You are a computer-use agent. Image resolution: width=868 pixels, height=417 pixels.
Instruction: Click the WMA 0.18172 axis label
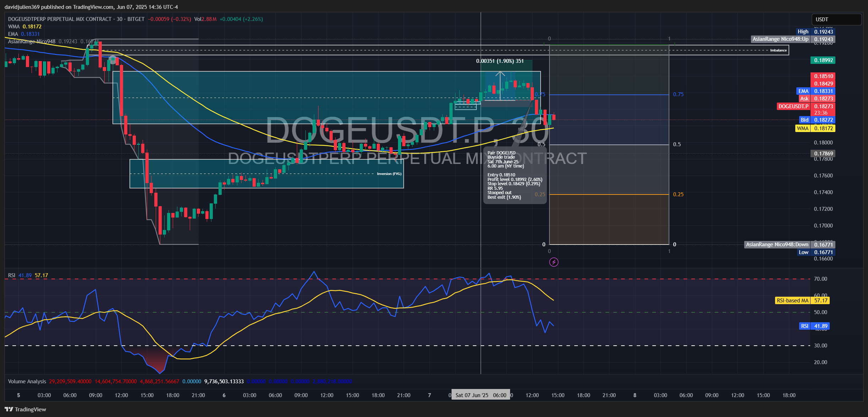click(x=815, y=128)
